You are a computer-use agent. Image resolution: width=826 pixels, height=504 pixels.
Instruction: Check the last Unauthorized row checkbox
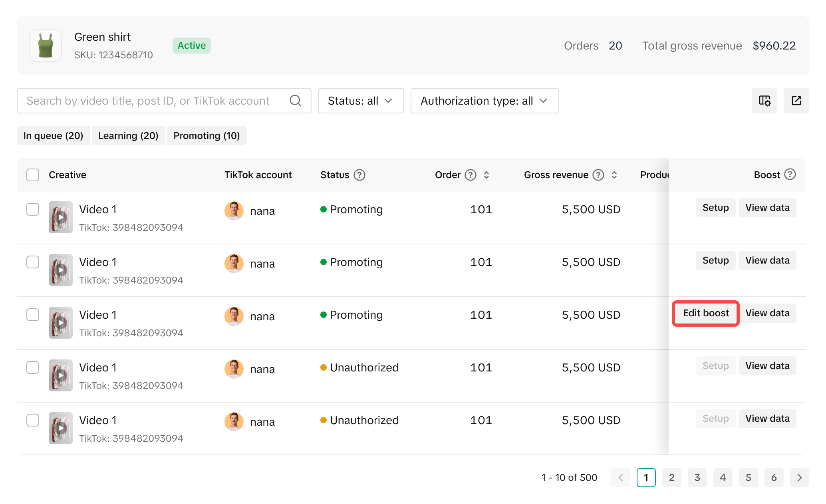33,420
